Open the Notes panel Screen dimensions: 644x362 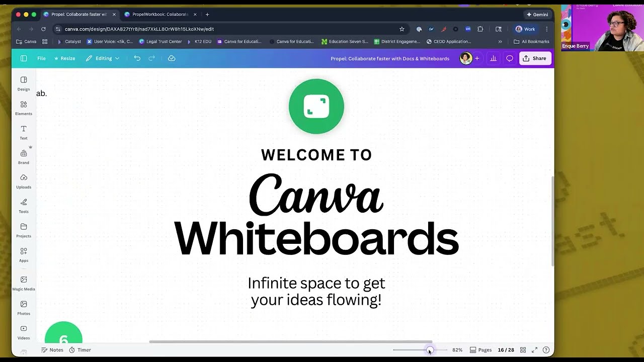pyautogui.click(x=52, y=350)
